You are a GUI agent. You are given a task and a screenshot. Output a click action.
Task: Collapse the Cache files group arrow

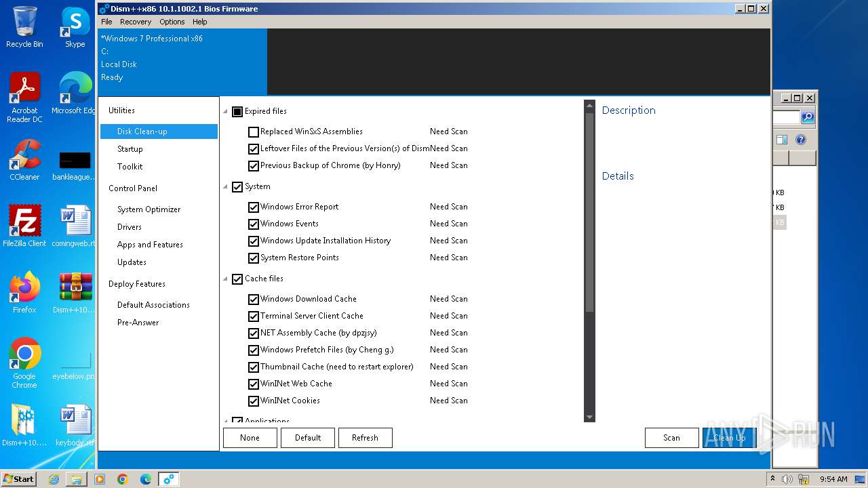coord(226,279)
